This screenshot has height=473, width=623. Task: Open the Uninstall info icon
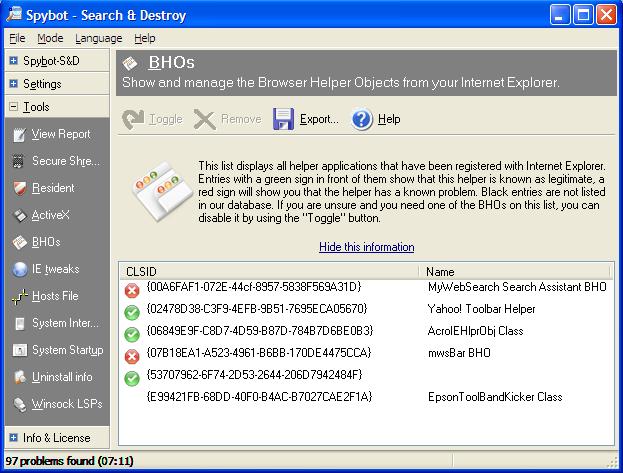(19, 377)
